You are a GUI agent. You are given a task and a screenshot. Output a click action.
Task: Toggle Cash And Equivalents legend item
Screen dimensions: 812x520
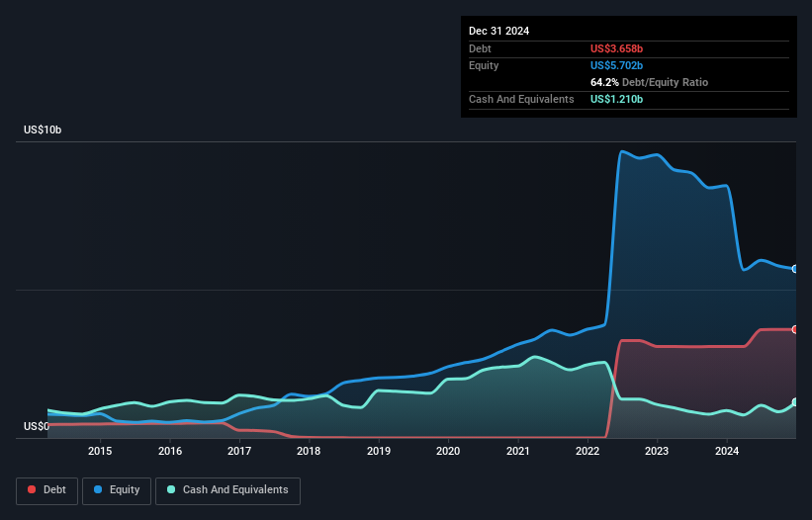click(x=227, y=490)
